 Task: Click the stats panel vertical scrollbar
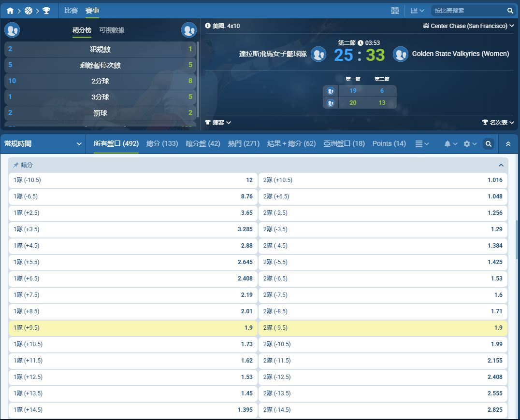198,79
